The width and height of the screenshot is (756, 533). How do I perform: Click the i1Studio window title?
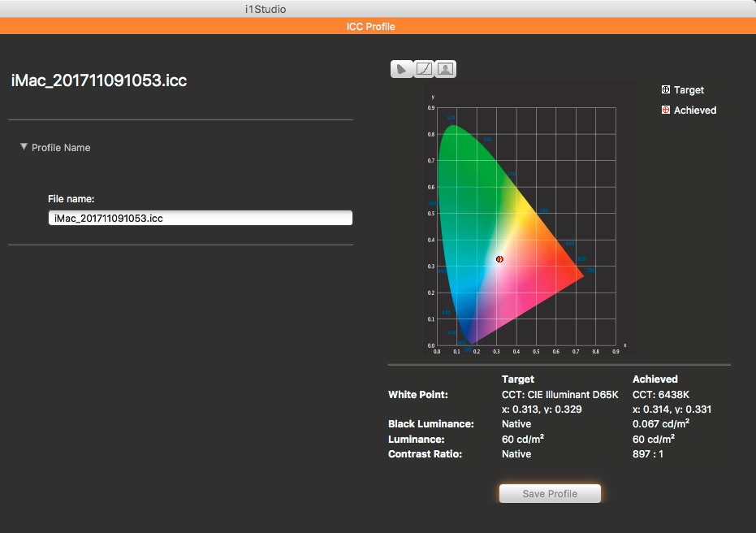click(x=265, y=9)
